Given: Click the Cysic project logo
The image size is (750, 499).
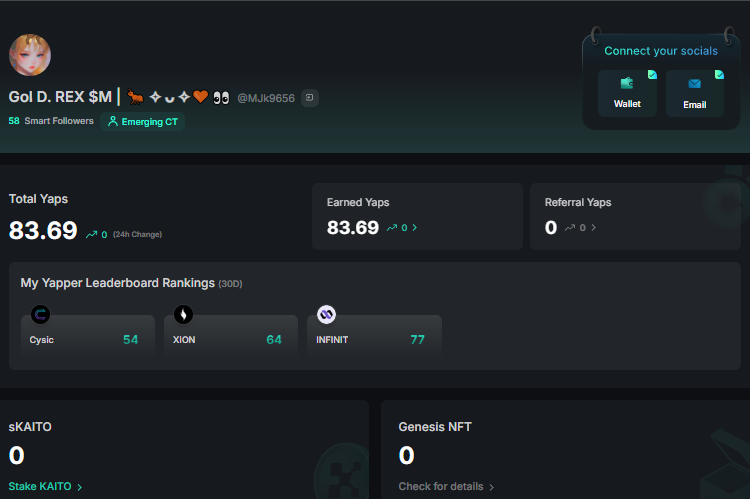Looking at the screenshot, I should pyautogui.click(x=41, y=314).
